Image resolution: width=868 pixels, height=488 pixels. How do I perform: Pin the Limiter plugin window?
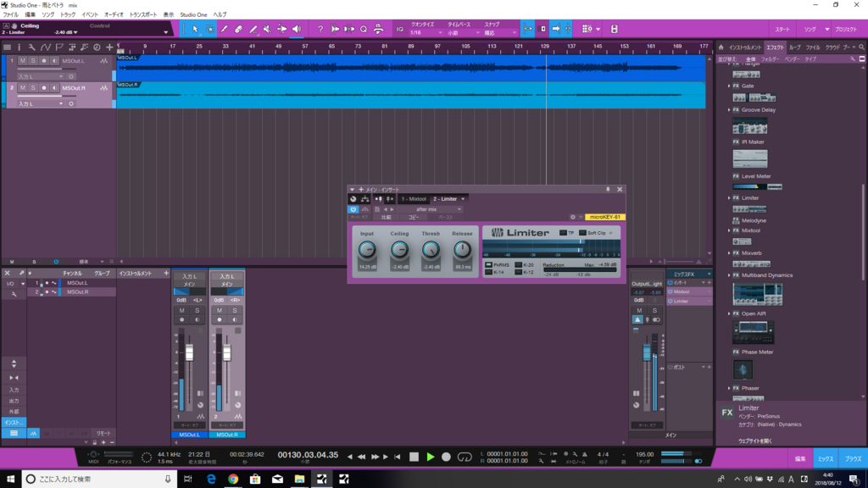(608, 189)
